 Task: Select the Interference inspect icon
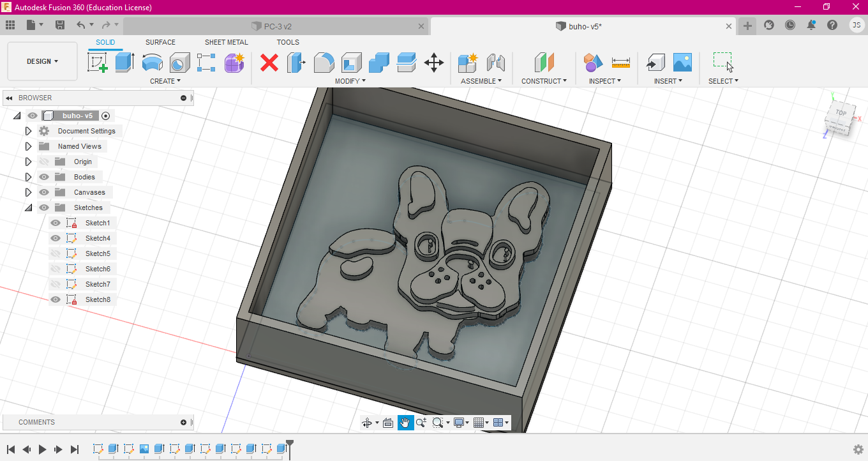(593, 63)
